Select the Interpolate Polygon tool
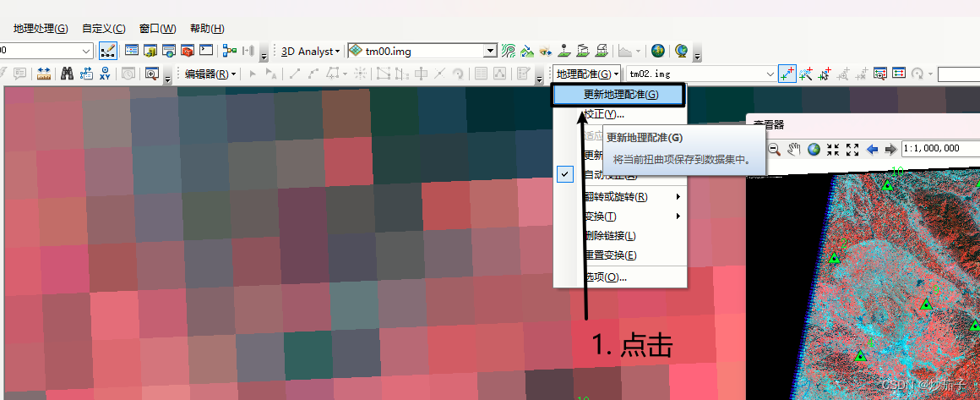 [x=602, y=51]
